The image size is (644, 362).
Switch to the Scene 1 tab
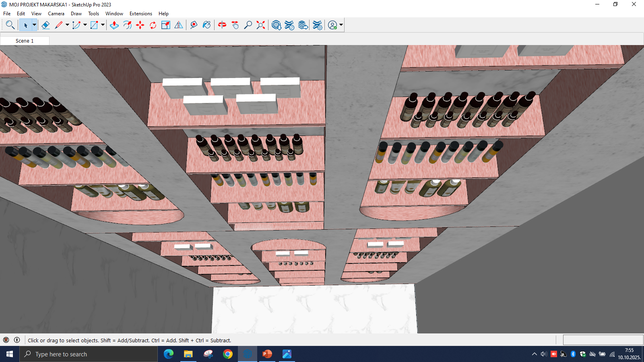click(x=25, y=41)
